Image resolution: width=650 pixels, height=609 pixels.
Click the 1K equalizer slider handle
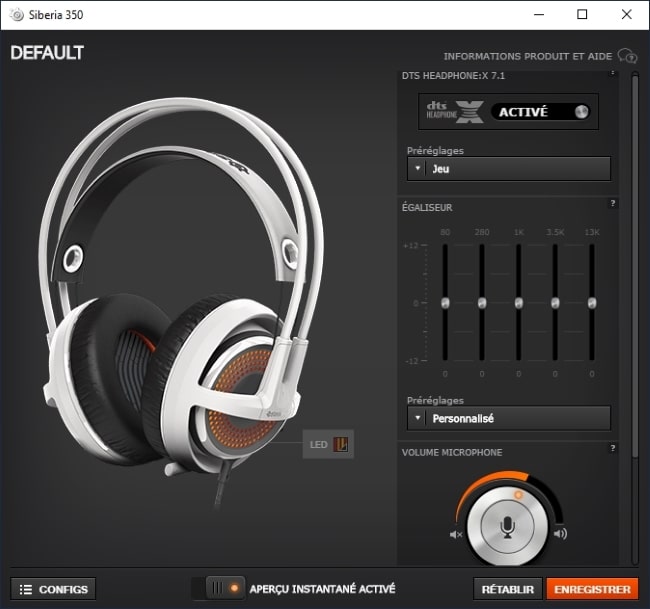[519, 303]
